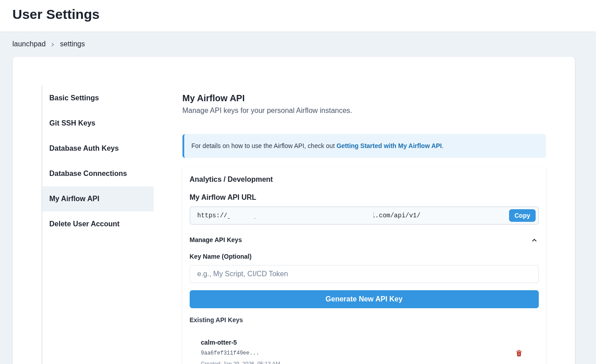596x364 pixels.
Task: Open Database Connections page
Action: tap(88, 173)
